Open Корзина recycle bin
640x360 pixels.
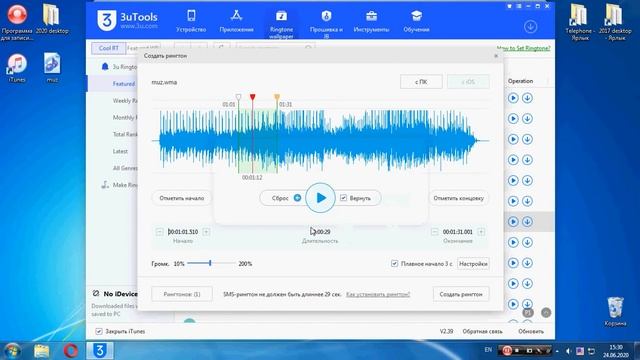click(x=616, y=311)
